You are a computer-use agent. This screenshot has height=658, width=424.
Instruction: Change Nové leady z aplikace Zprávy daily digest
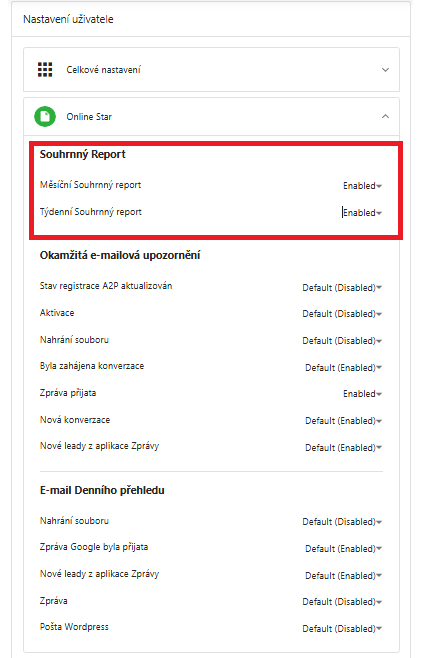[x=343, y=575]
